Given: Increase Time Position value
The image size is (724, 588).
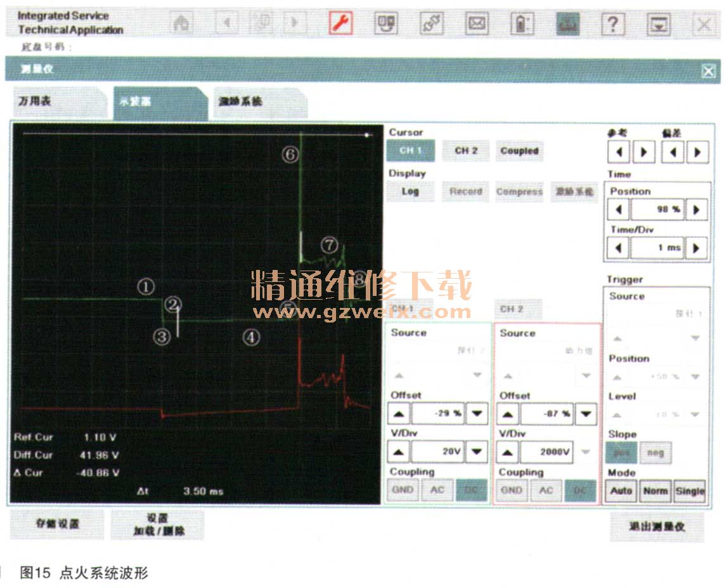Looking at the screenshot, I should click(696, 210).
